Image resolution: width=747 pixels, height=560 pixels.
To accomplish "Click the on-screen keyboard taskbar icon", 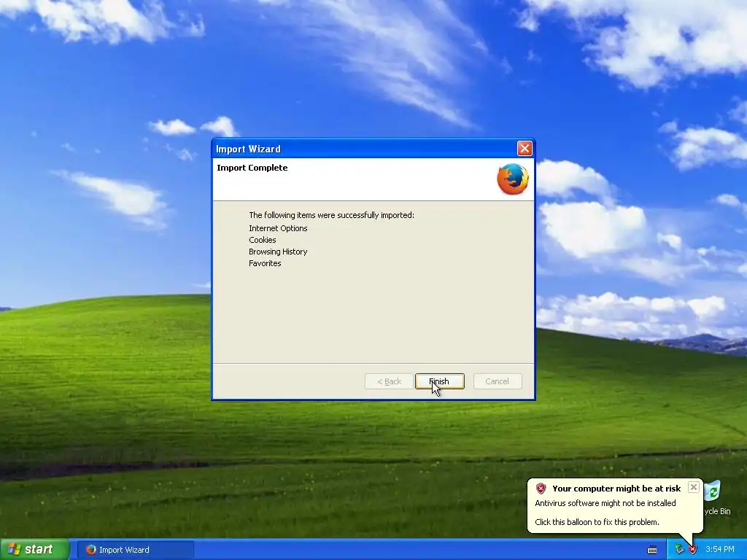I will 652,550.
